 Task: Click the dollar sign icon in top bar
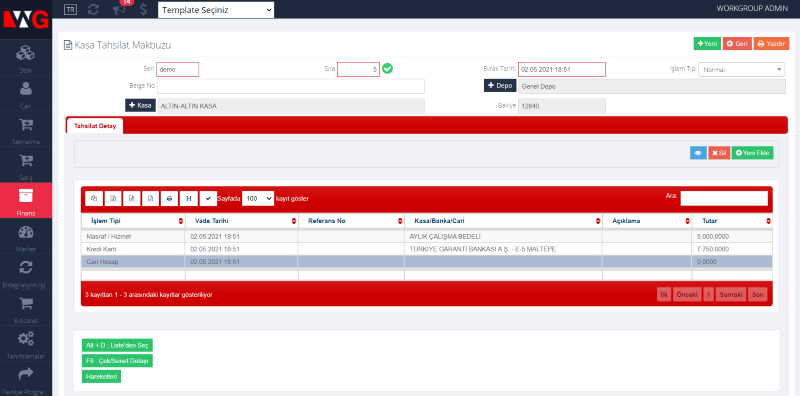point(144,9)
